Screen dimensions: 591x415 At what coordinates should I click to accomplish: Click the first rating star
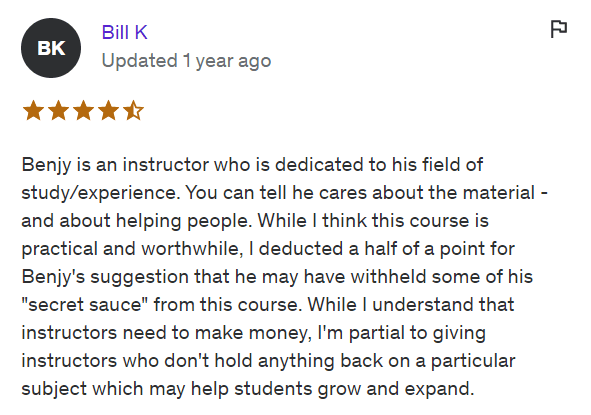click(34, 110)
